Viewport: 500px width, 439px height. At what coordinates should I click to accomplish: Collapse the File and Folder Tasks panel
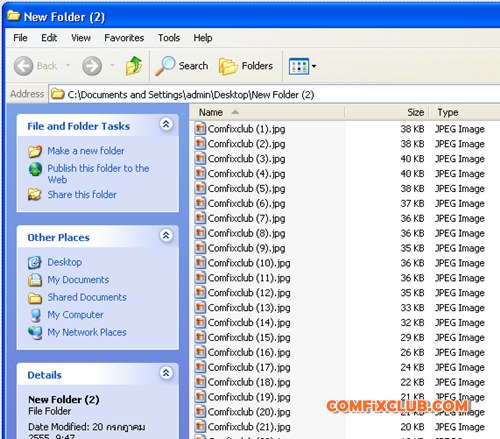click(x=166, y=124)
